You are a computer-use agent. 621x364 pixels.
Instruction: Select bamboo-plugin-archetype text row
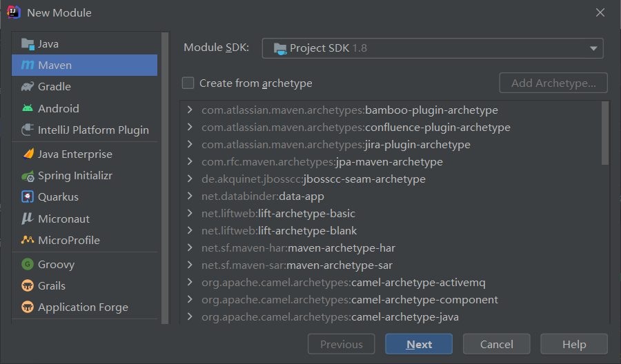tap(350, 110)
